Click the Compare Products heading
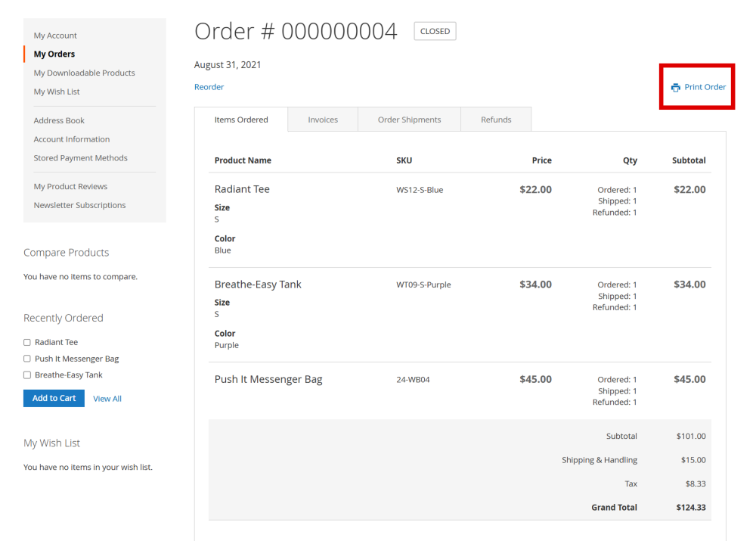 66,253
